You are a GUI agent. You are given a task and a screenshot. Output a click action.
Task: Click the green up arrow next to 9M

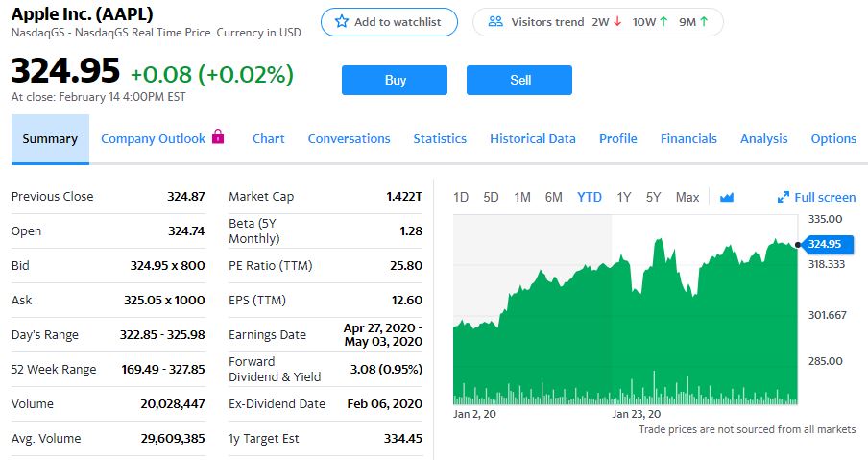coord(704,21)
